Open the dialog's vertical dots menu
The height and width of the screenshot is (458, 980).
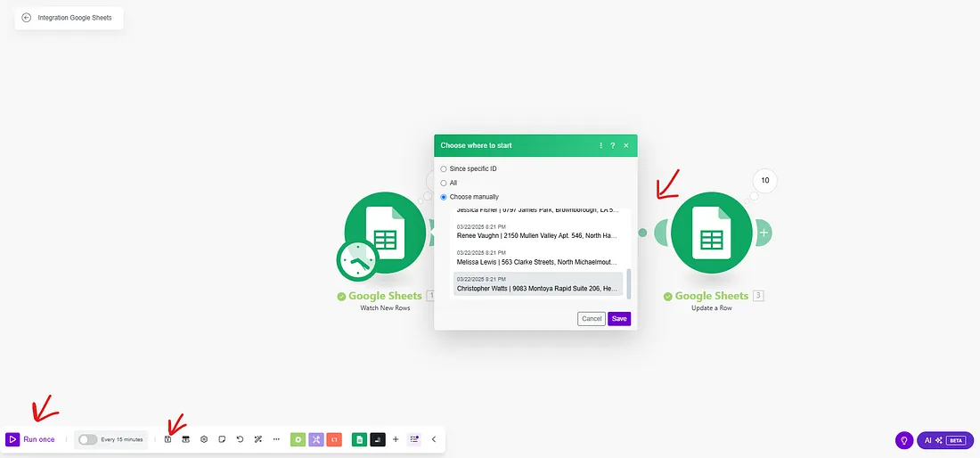601,145
